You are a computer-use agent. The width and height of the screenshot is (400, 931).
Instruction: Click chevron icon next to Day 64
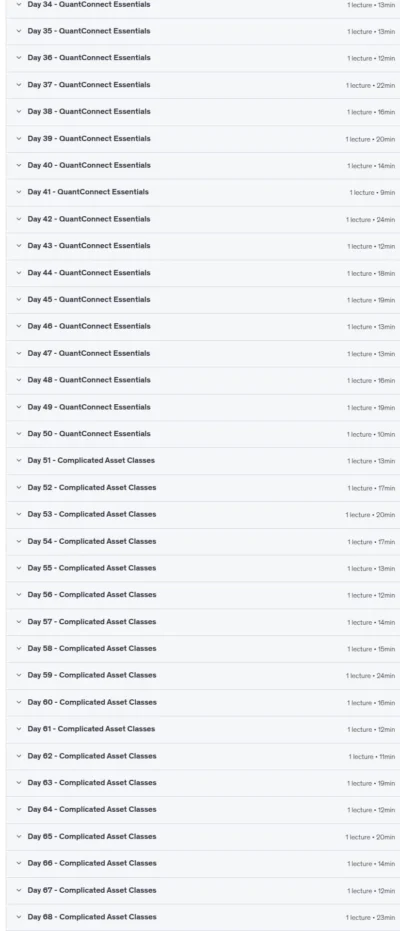[x=19, y=809]
